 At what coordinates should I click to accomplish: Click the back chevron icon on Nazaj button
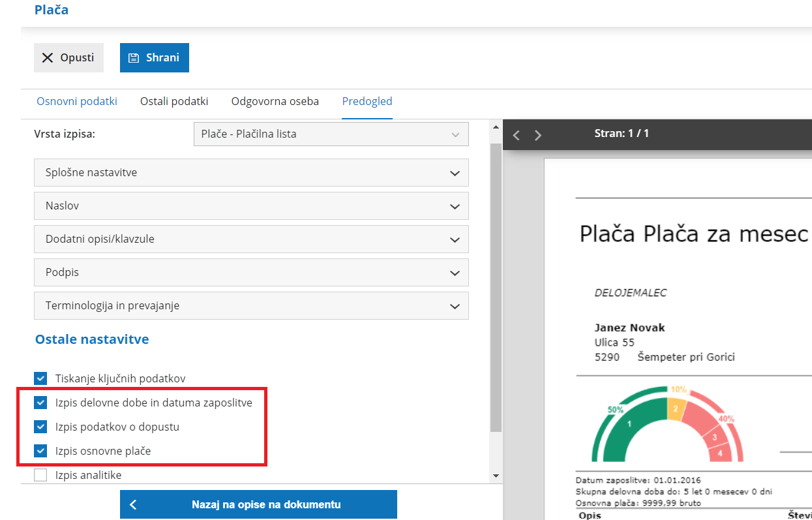pos(133,504)
